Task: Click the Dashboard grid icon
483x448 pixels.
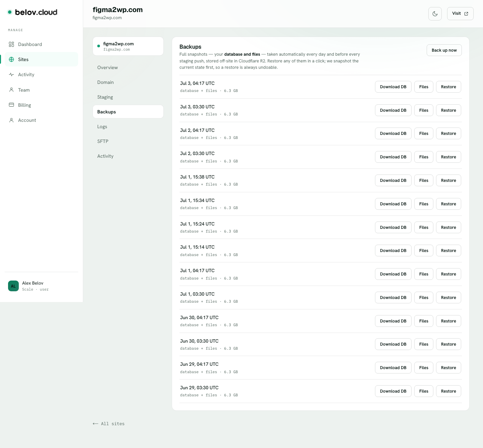Action: [11, 44]
